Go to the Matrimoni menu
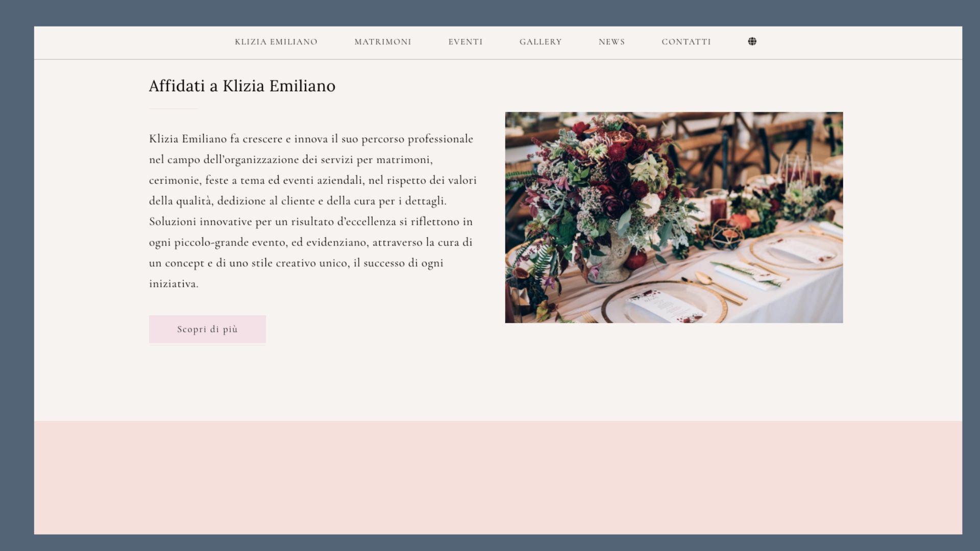Viewport: 980px width, 551px height. point(383,42)
